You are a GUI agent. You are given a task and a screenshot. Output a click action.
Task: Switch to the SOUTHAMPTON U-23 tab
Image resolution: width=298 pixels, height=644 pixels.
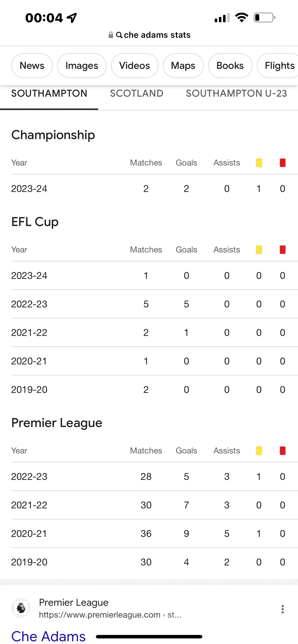(x=236, y=93)
